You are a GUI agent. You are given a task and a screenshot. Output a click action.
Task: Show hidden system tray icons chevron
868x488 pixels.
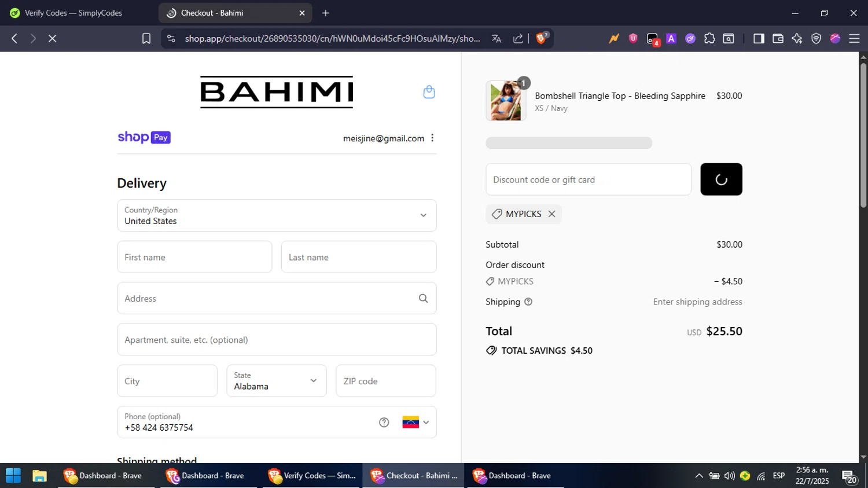point(699,476)
